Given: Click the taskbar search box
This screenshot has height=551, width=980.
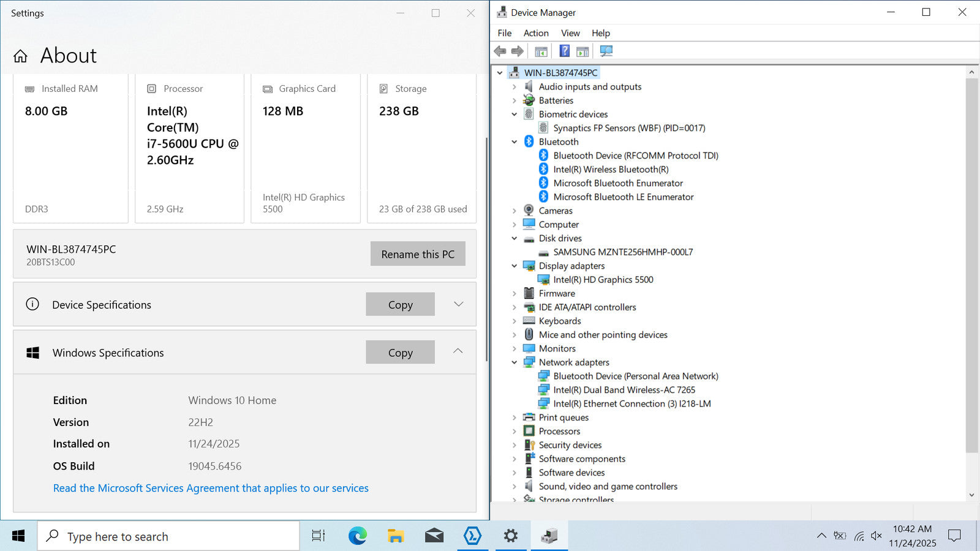Looking at the screenshot, I should click(x=168, y=536).
